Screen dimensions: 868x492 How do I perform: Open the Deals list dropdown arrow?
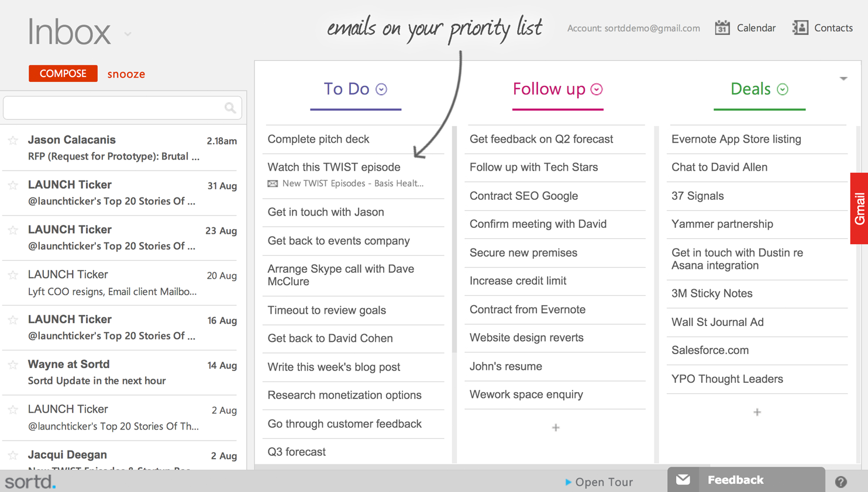pyautogui.click(x=783, y=89)
